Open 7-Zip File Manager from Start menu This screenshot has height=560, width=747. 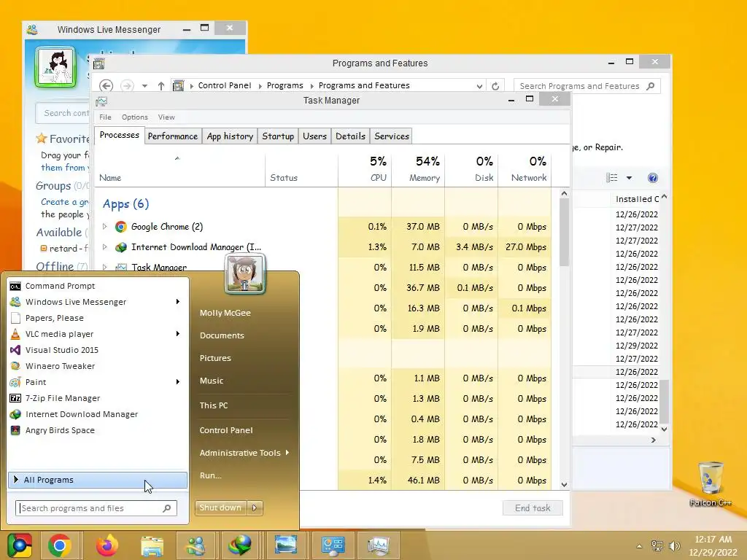point(63,398)
